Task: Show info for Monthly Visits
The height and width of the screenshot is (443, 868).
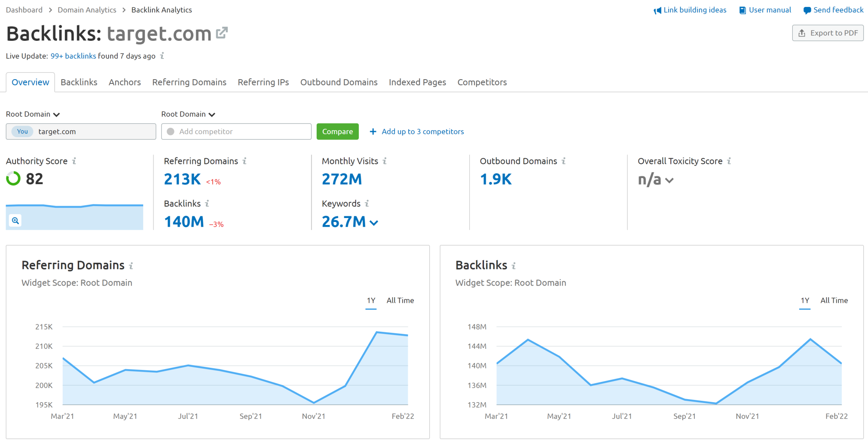Action: point(385,161)
